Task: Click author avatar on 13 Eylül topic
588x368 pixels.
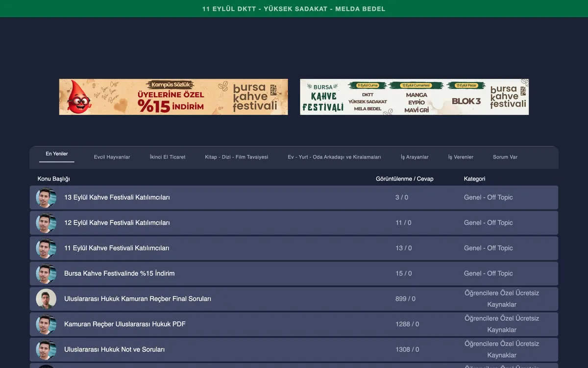Action: [46, 198]
